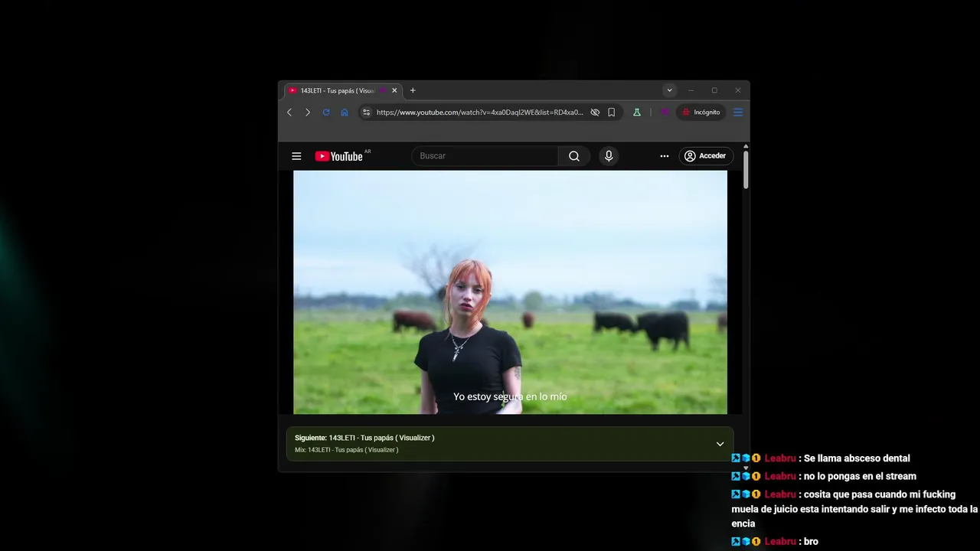Minimize the browser window

(x=691, y=90)
